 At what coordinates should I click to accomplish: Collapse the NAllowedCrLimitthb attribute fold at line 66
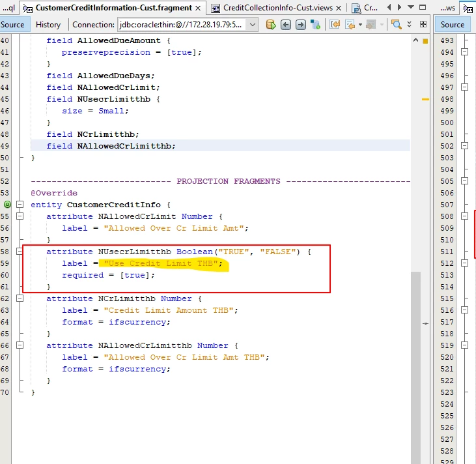pyautogui.click(x=20, y=345)
